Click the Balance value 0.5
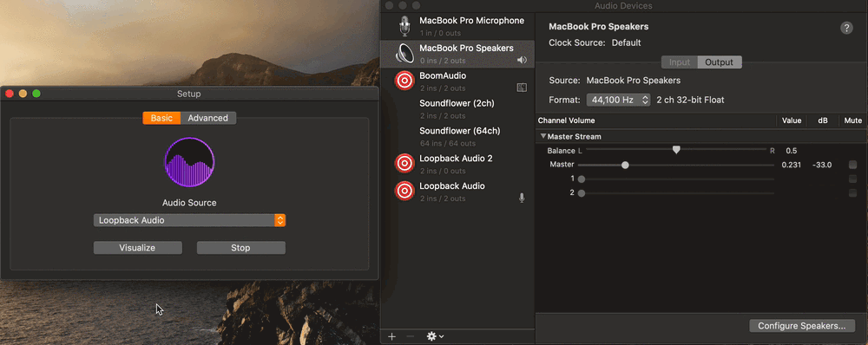This screenshot has height=345, width=868. pos(791,150)
